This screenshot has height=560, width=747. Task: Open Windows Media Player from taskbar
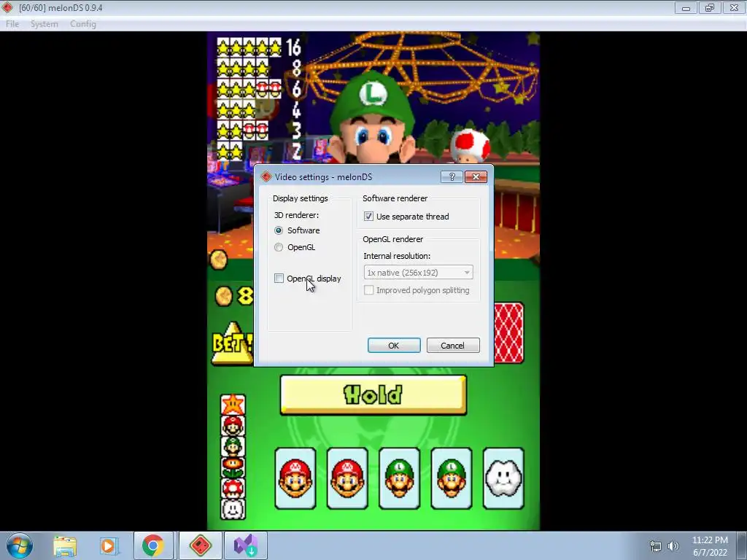tap(108, 545)
